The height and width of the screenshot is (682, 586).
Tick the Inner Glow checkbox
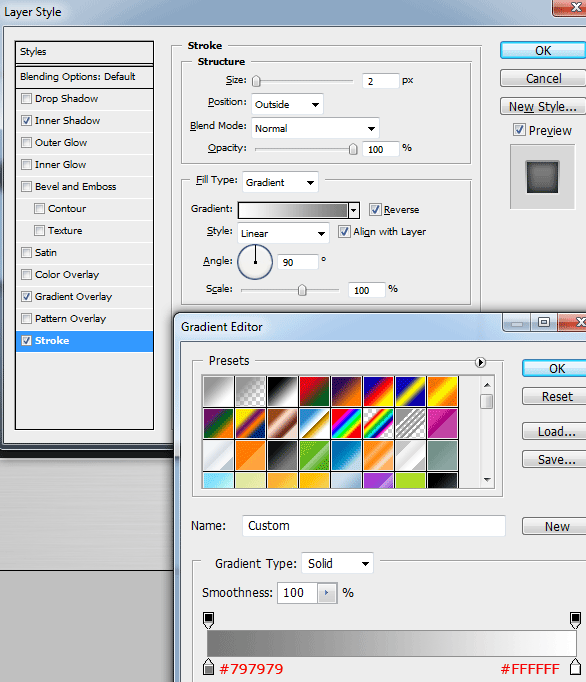click(27, 164)
